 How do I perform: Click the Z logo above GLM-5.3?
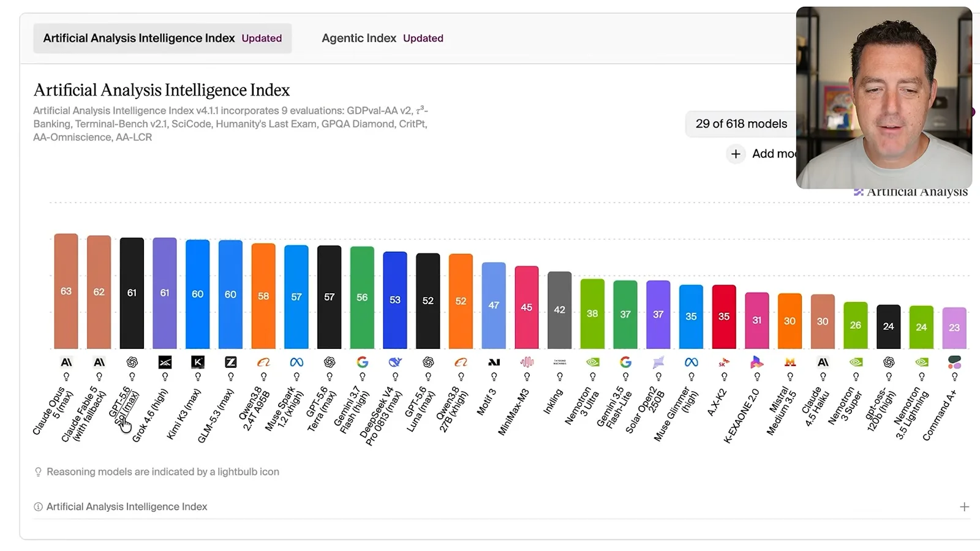(230, 362)
